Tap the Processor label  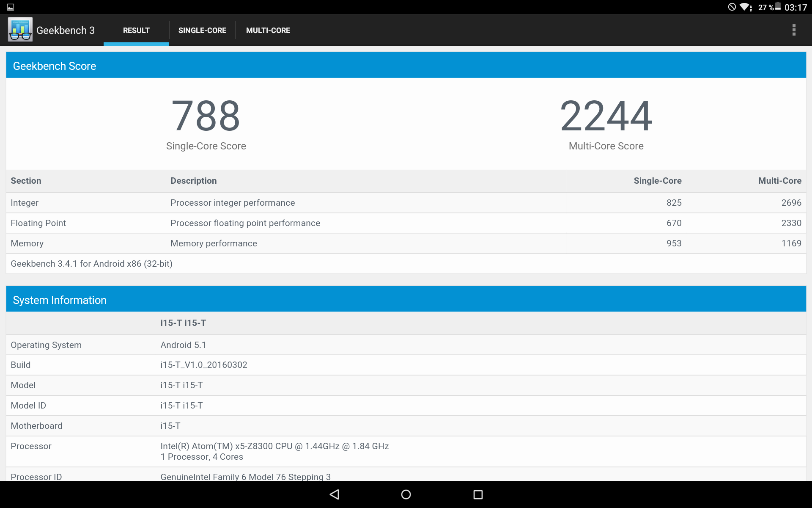click(x=31, y=446)
